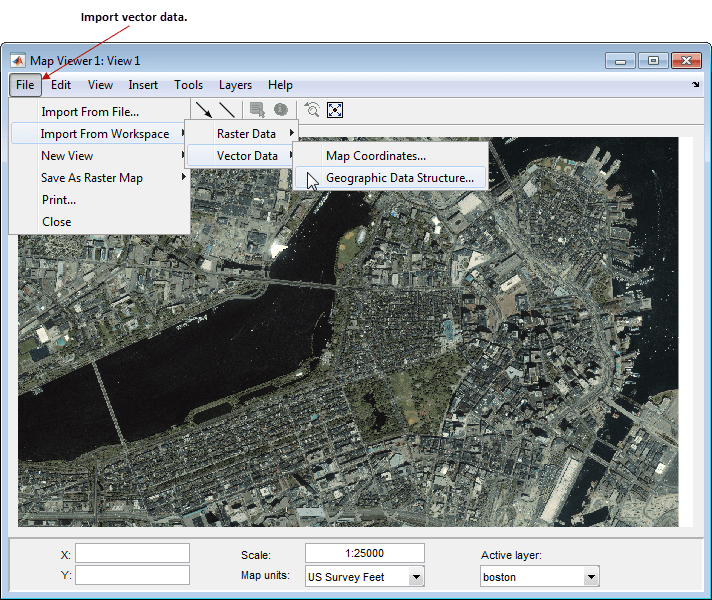Click the Info tool icon
712x600 pixels.
(x=281, y=110)
